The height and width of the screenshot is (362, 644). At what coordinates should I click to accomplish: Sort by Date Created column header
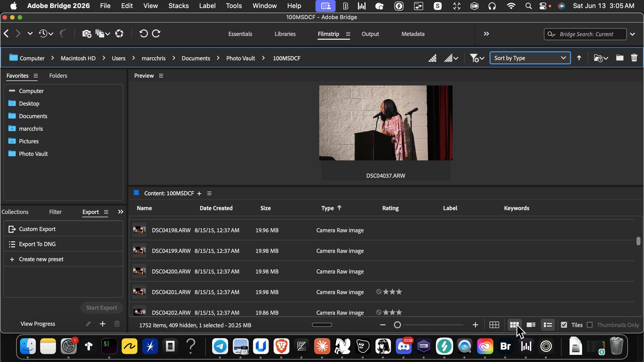tap(216, 208)
